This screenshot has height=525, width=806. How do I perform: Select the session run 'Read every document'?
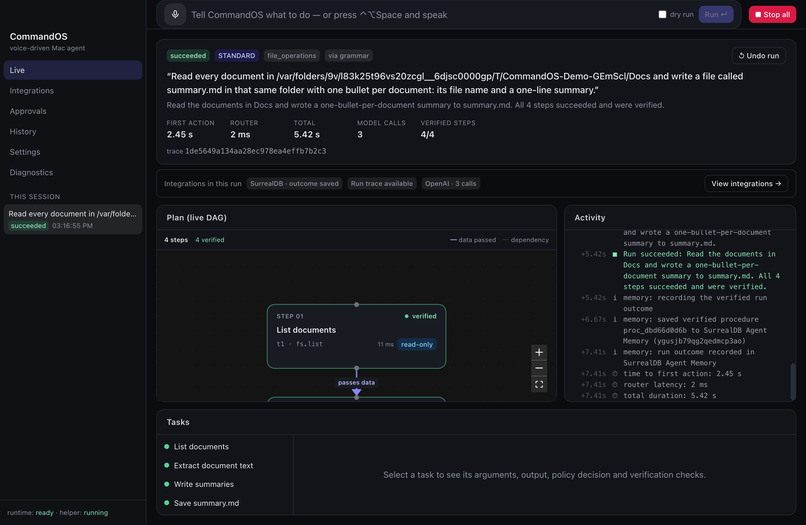[72, 220]
